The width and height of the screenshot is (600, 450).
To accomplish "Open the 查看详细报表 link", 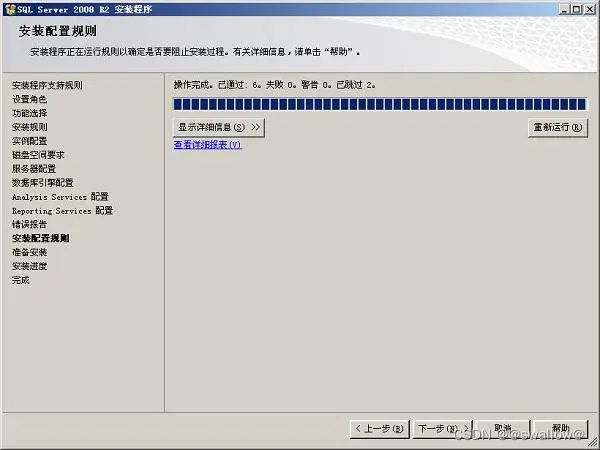I will (207, 145).
